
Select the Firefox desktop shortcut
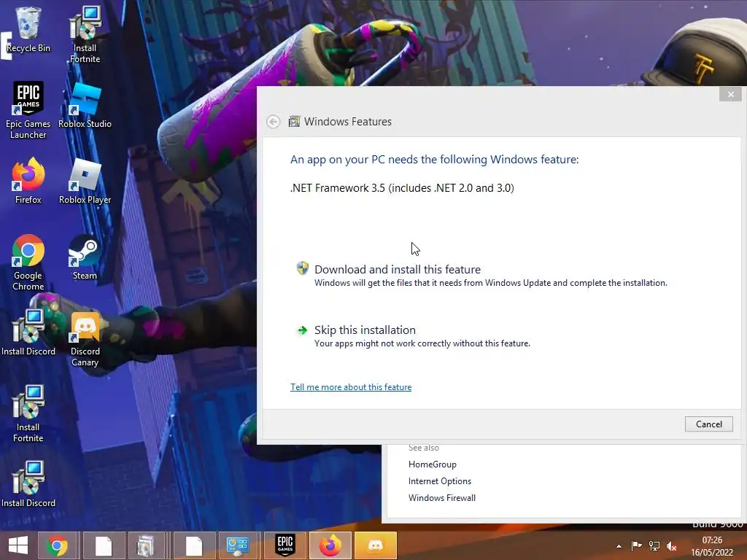click(x=28, y=181)
